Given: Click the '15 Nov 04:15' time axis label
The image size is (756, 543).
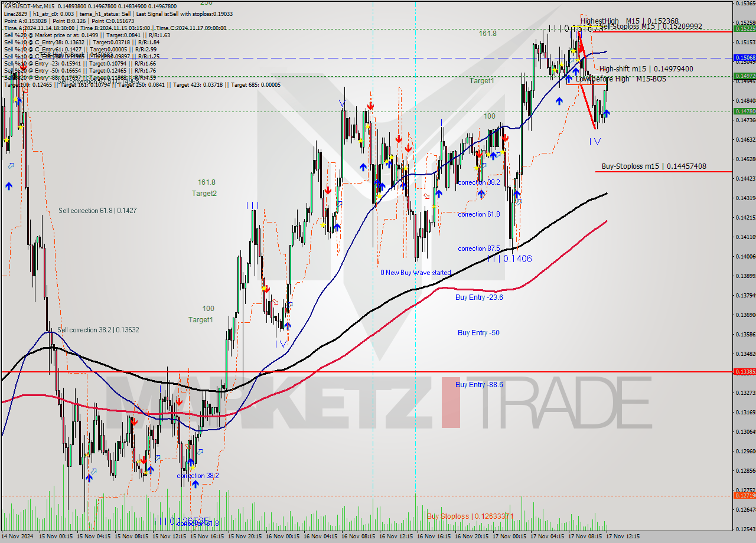Looking at the screenshot, I should point(94,537).
